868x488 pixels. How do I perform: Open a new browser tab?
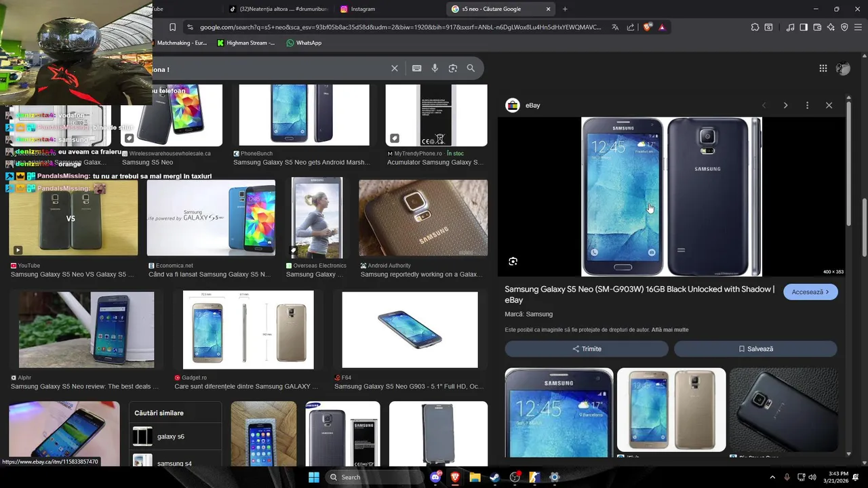pos(565,9)
